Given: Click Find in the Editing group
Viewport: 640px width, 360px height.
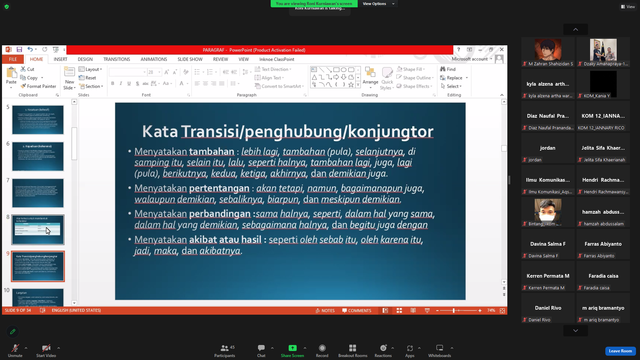Looking at the screenshot, I should 448,69.
